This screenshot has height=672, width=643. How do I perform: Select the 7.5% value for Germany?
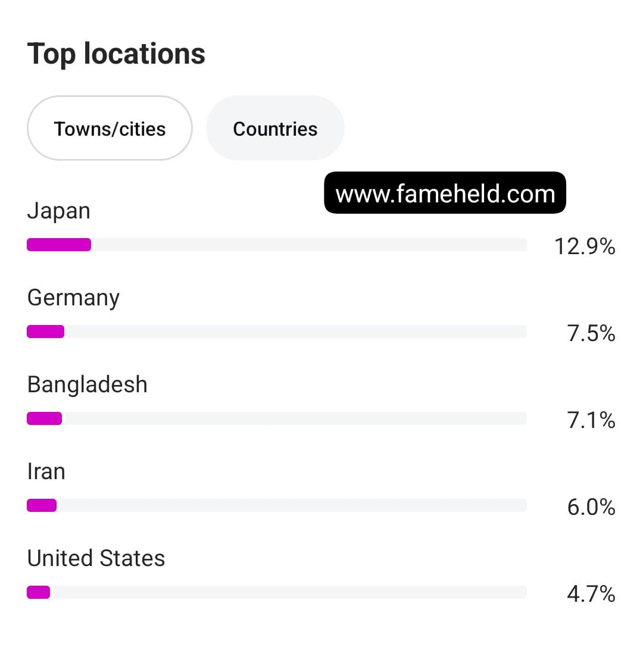(x=591, y=333)
